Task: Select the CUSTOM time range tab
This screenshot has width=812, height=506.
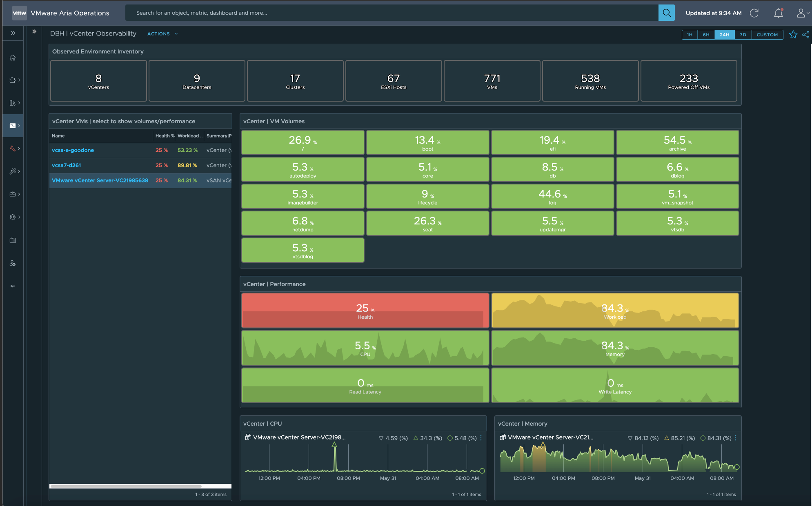Action: (x=767, y=35)
